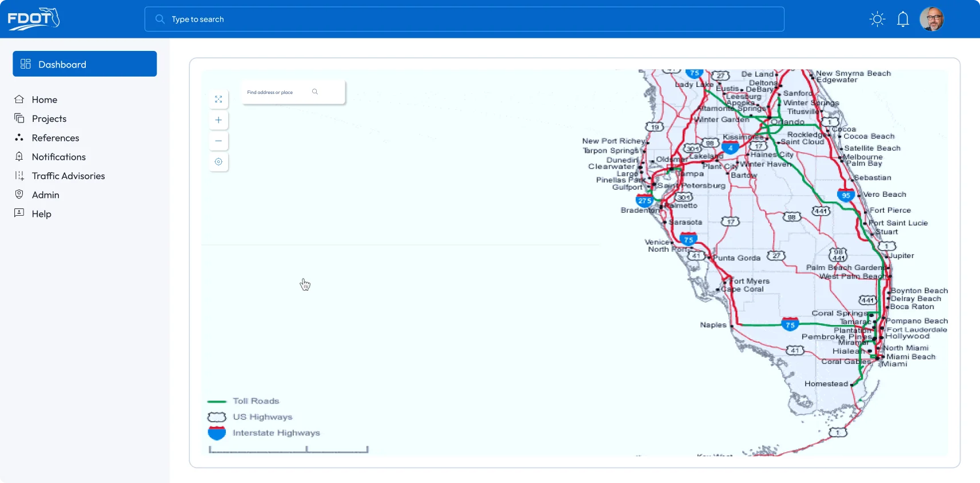The image size is (980, 483).
Task: Click the magnifier in Find address box
Action: tap(315, 92)
